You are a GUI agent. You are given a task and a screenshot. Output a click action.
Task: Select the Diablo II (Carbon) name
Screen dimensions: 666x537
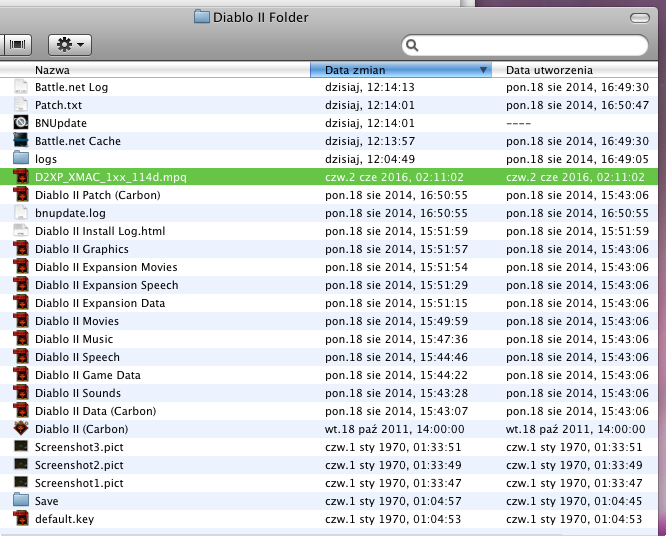82,429
